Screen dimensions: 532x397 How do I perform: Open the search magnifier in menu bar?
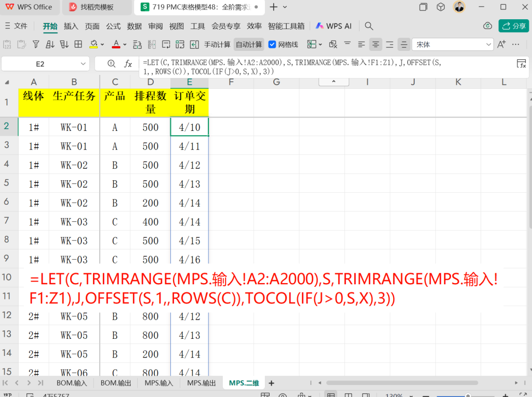tap(369, 26)
